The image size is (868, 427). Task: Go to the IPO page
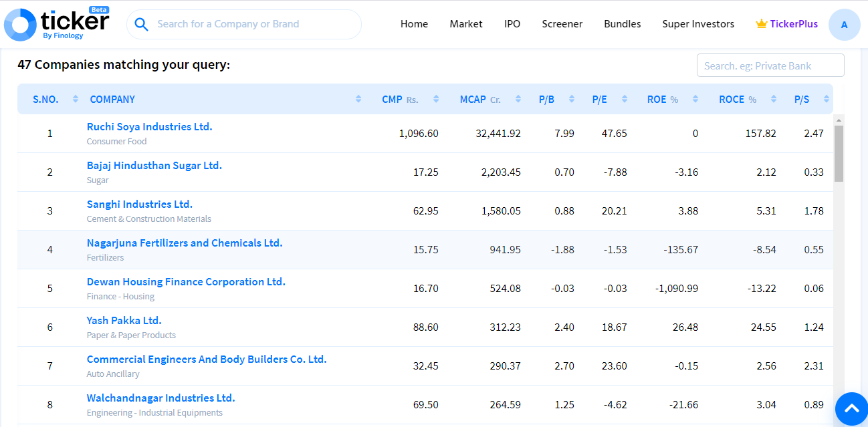coord(512,24)
